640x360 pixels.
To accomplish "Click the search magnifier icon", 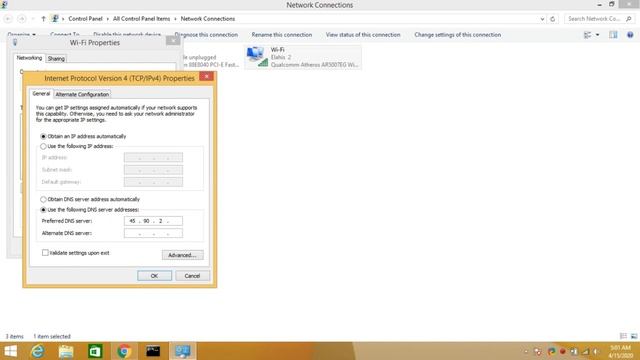I will pos(629,19).
